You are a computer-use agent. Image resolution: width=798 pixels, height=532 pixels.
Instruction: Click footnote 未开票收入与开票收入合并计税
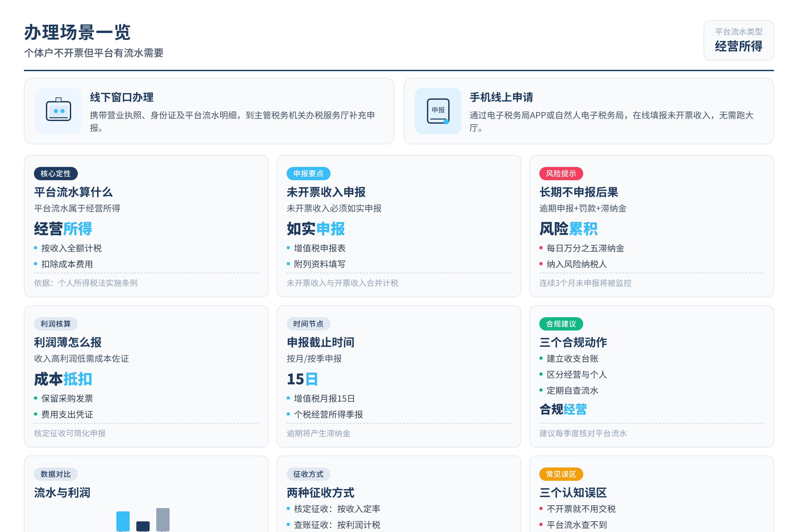(342, 283)
